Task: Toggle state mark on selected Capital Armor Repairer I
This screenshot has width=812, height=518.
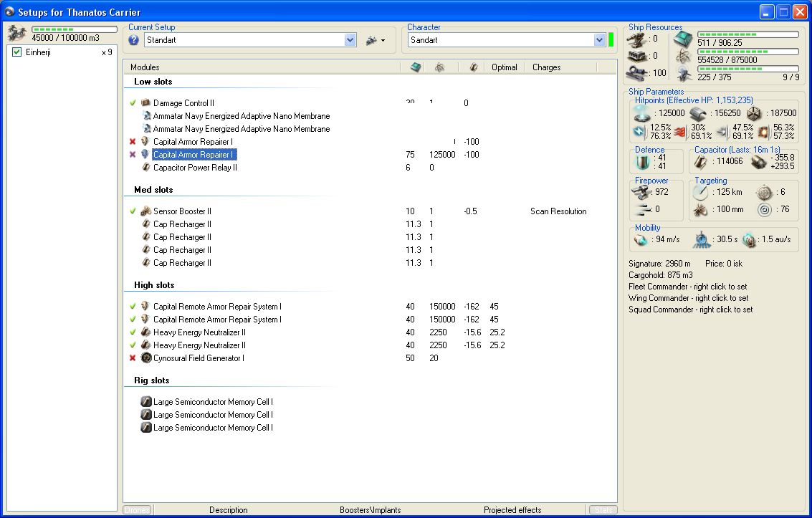Action: pos(133,154)
